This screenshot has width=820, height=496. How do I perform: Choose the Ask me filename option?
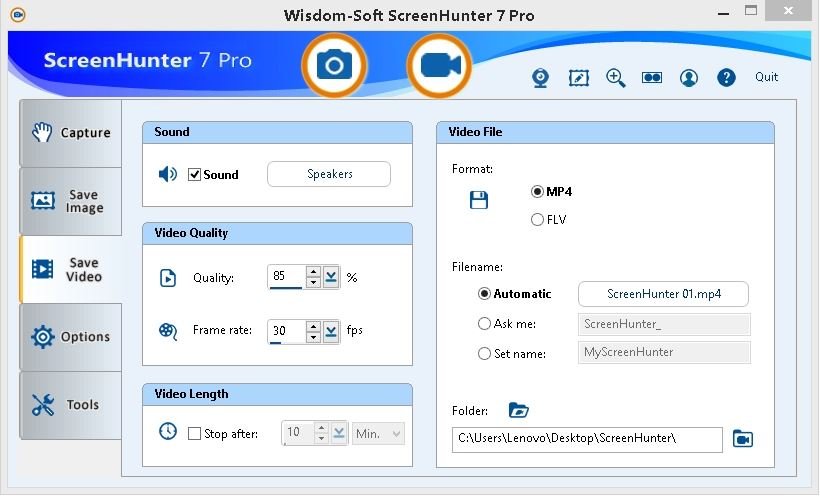click(x=485, y=324)
